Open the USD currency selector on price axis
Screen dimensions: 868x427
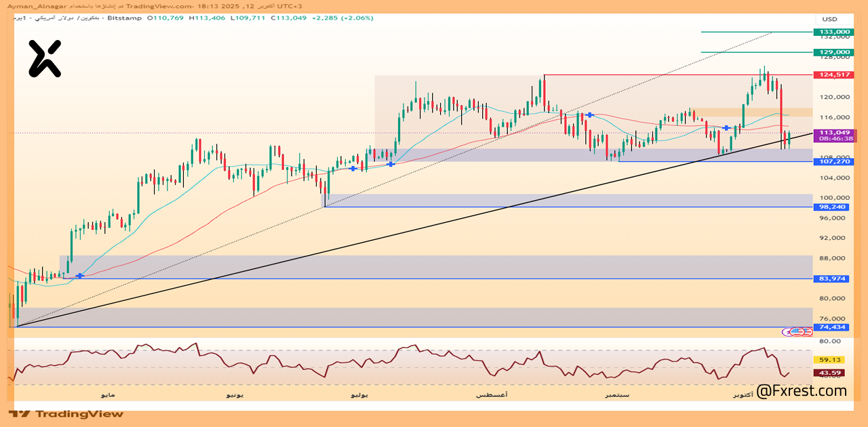click(830, 19)
